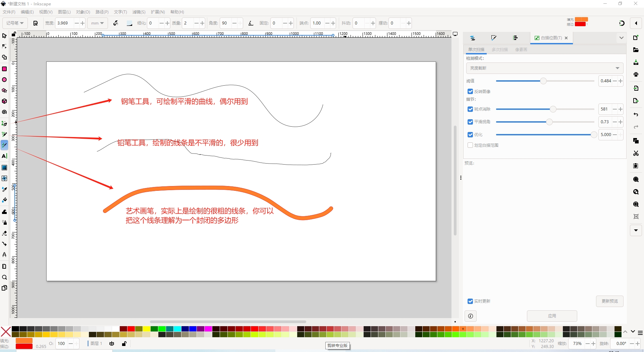Expand the mm units dropdown

click(x=97, y=23)
